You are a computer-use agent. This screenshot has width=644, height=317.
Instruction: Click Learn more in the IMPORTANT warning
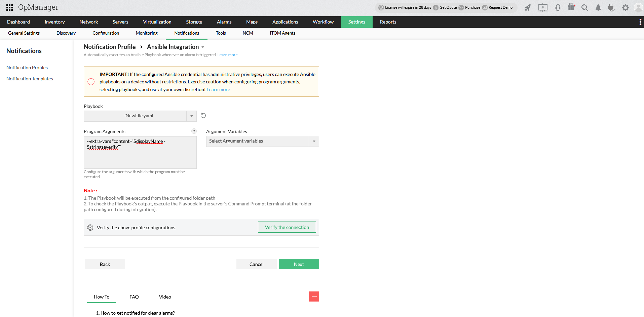218,89
